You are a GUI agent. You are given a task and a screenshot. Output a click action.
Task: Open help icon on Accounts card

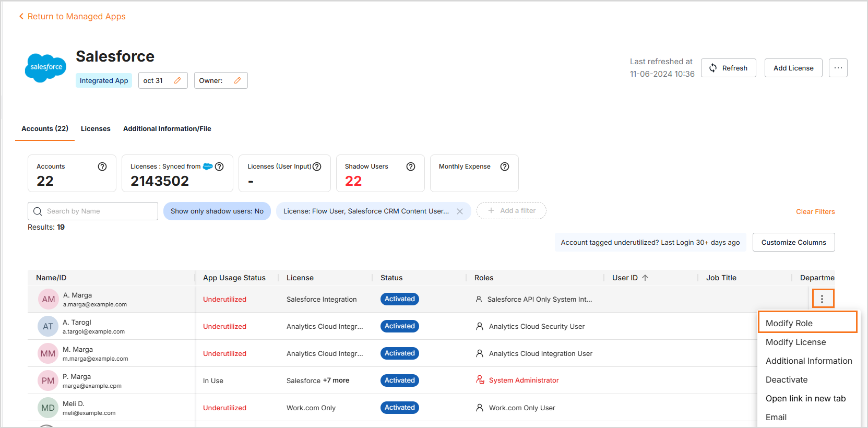click(102, 167)
